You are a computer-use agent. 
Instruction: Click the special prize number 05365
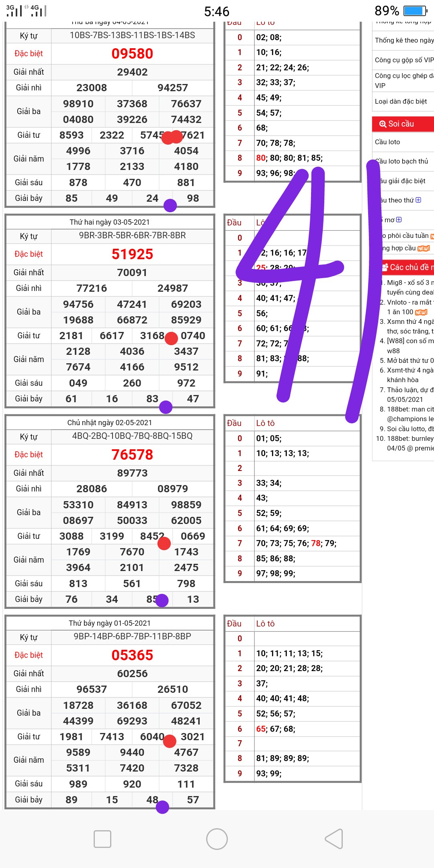(132, 655)
